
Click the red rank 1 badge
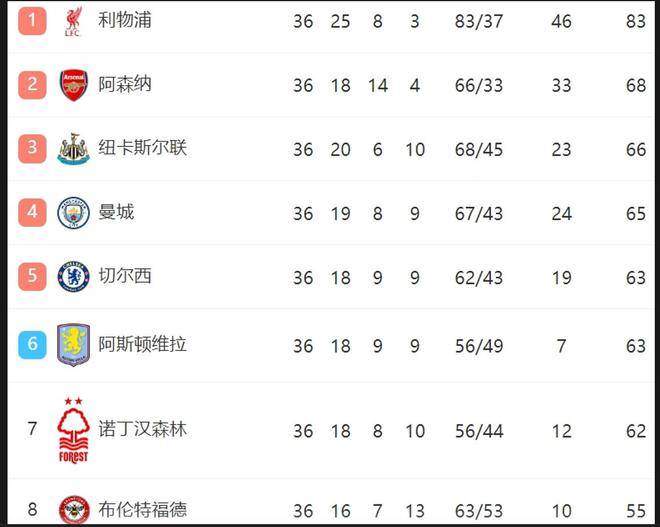[33, 20]
